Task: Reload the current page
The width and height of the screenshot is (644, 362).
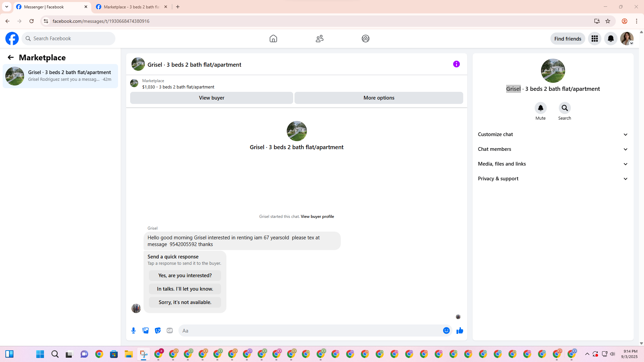Action: tap(32, 21)
